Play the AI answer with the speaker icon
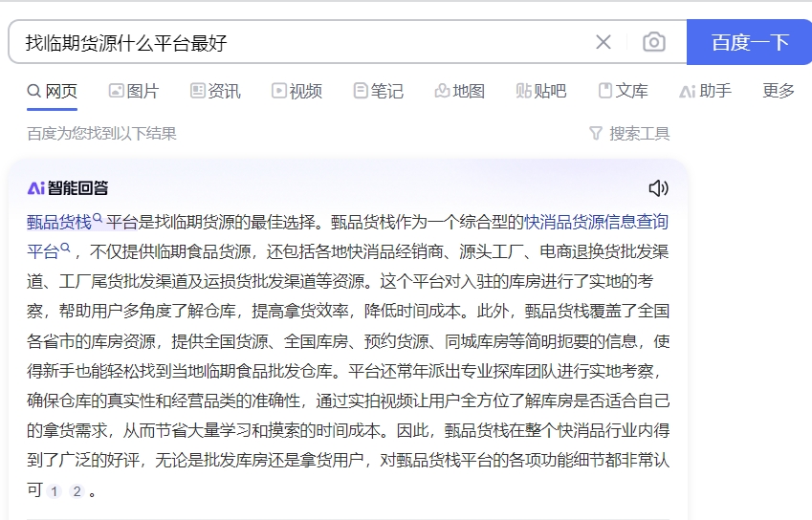 (658, 187)
